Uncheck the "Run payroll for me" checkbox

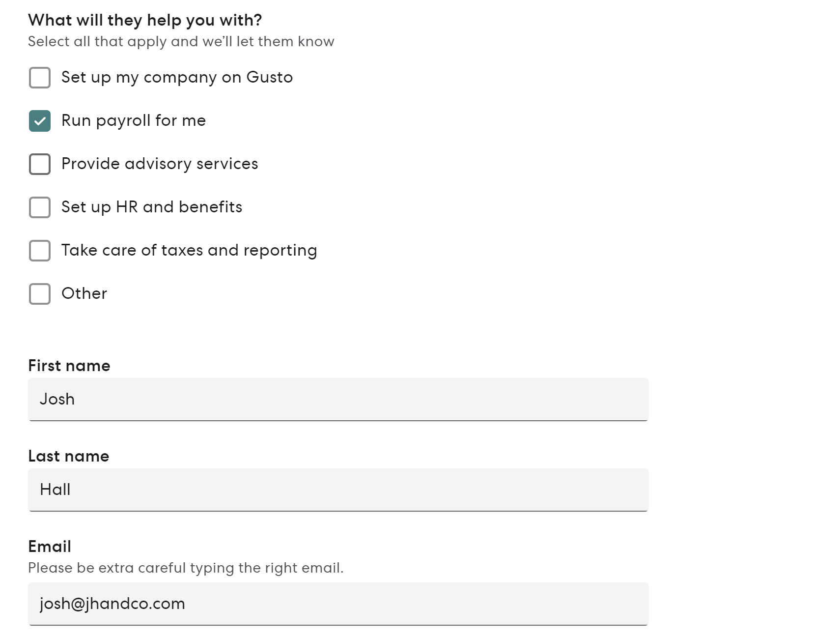[39, 121]
